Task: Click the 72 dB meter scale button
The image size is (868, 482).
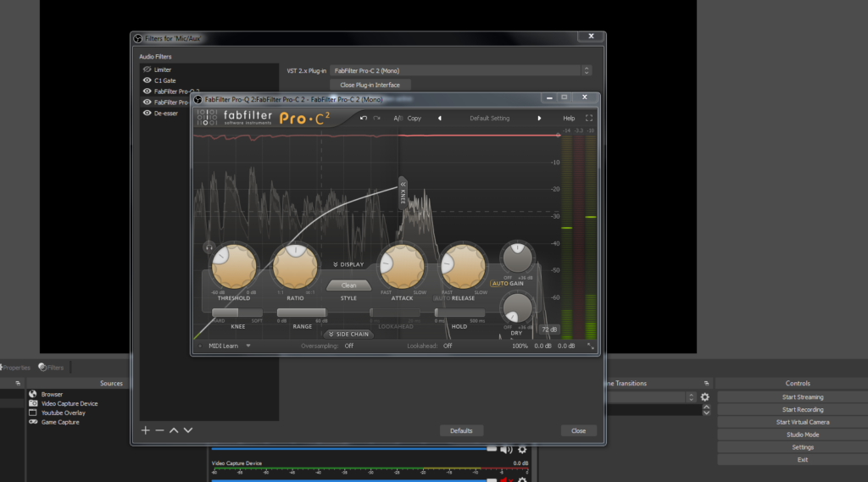Action: tap(549, 330)
